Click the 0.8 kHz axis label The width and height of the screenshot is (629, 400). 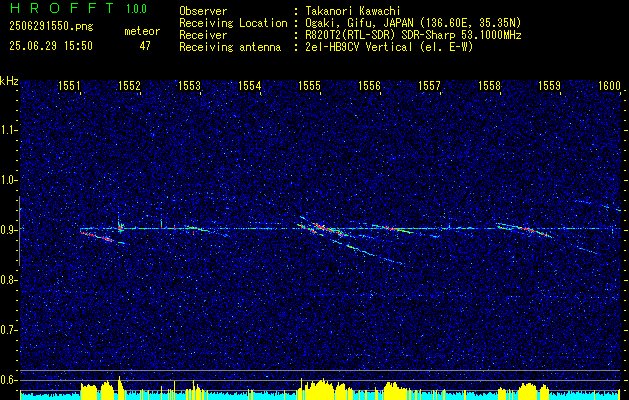coord(8,280)
